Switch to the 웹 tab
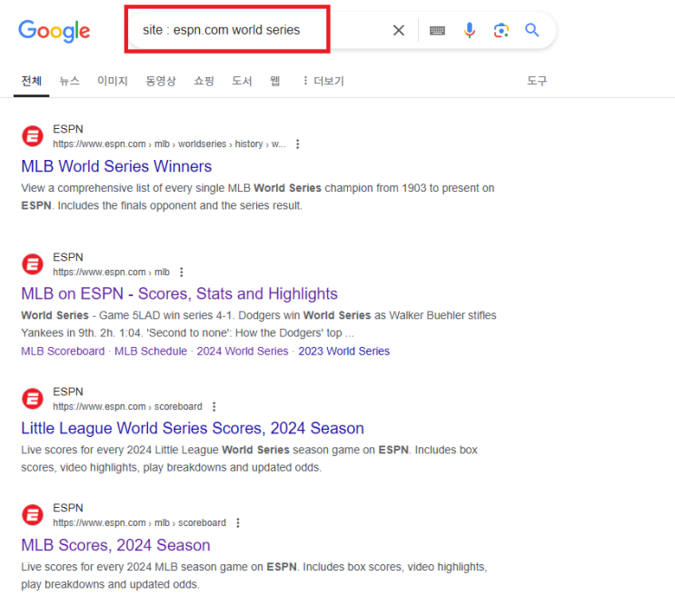 point(275,81)
